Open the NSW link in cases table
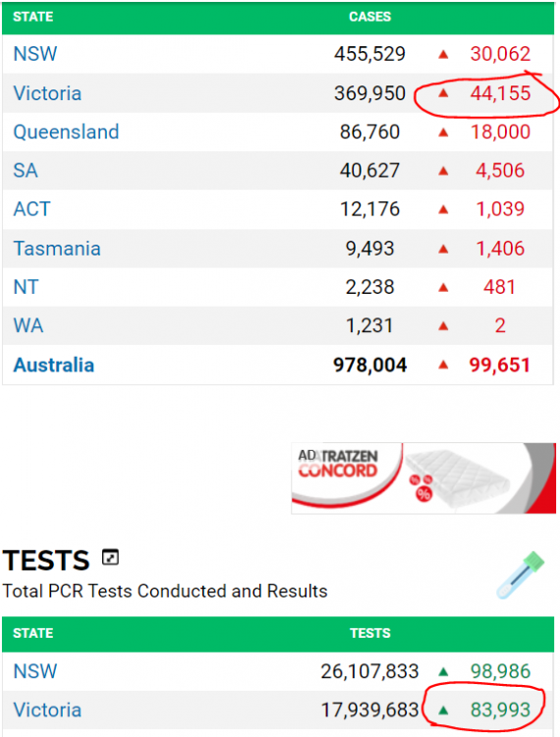Image resolution: width=560 pixels, height=737 pixels. (35, 54)
